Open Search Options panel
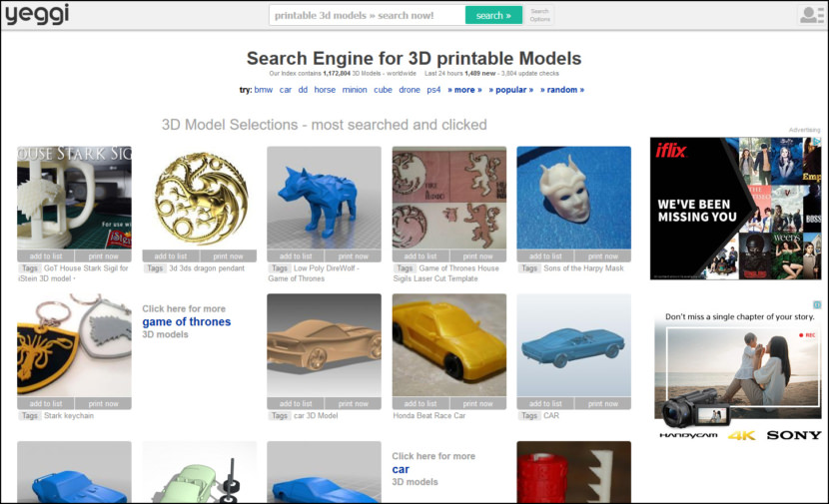The image size is (829, 504). point(539,15)
